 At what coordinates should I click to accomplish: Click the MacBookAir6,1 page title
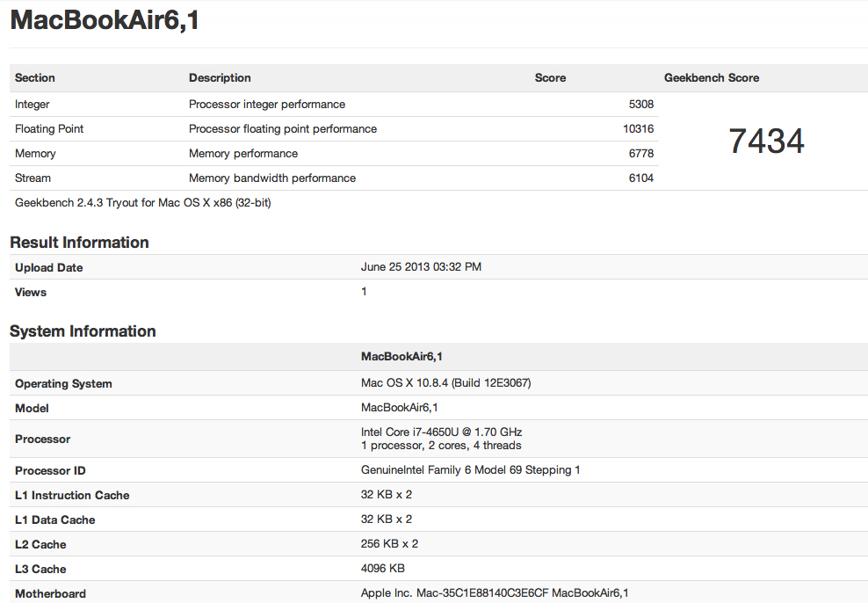click(x=105, y=20)
